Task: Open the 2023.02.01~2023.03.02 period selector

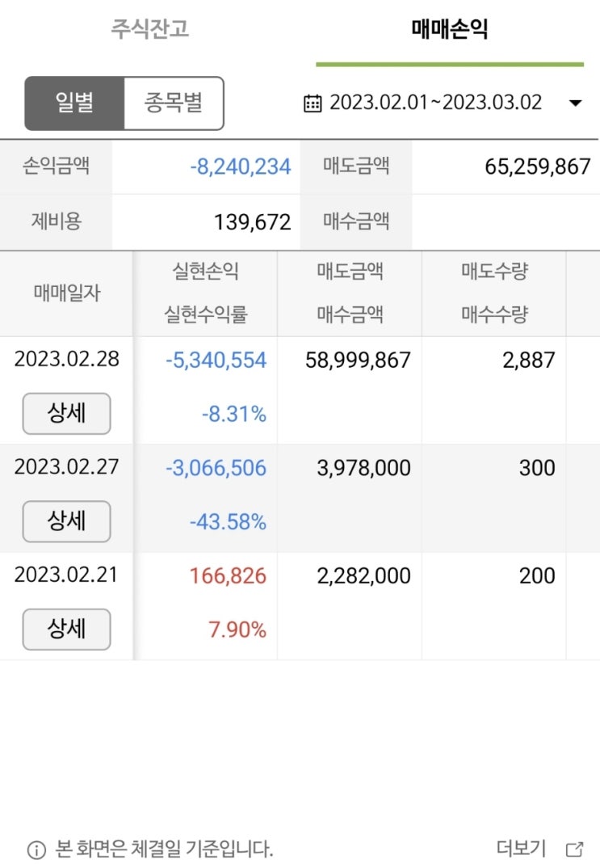Action: [435, 103]
